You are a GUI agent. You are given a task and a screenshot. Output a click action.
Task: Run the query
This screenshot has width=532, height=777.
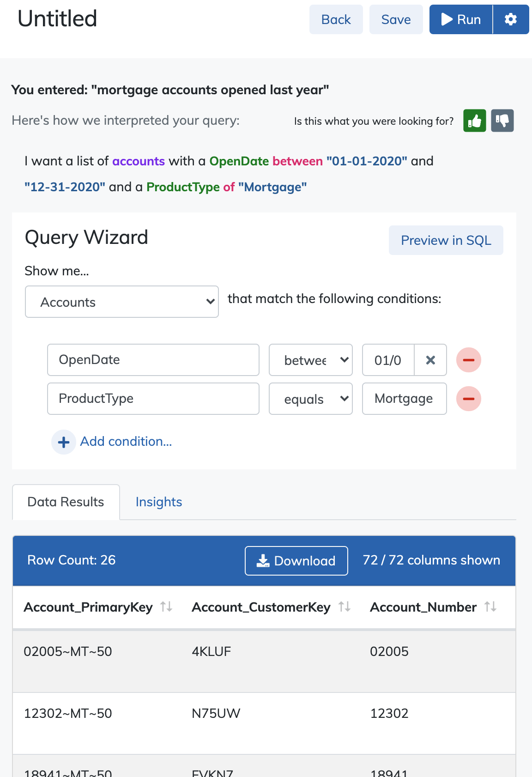tap(461, 19)
